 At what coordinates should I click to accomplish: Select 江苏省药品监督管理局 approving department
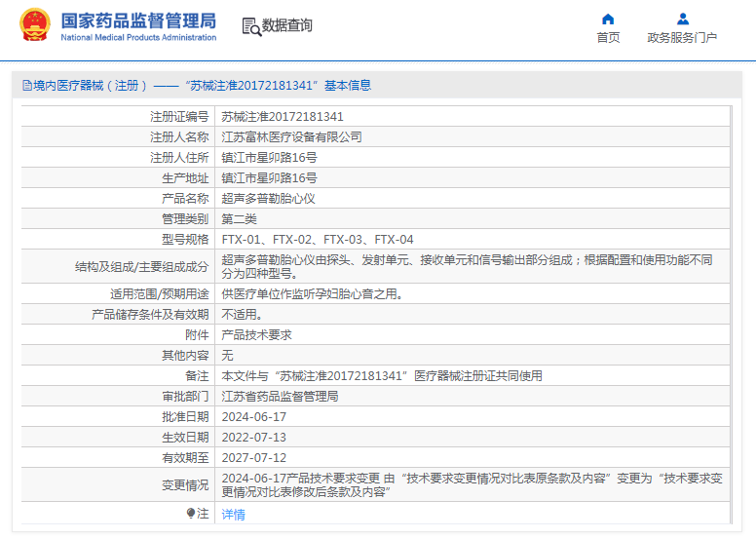pos(280,397)
